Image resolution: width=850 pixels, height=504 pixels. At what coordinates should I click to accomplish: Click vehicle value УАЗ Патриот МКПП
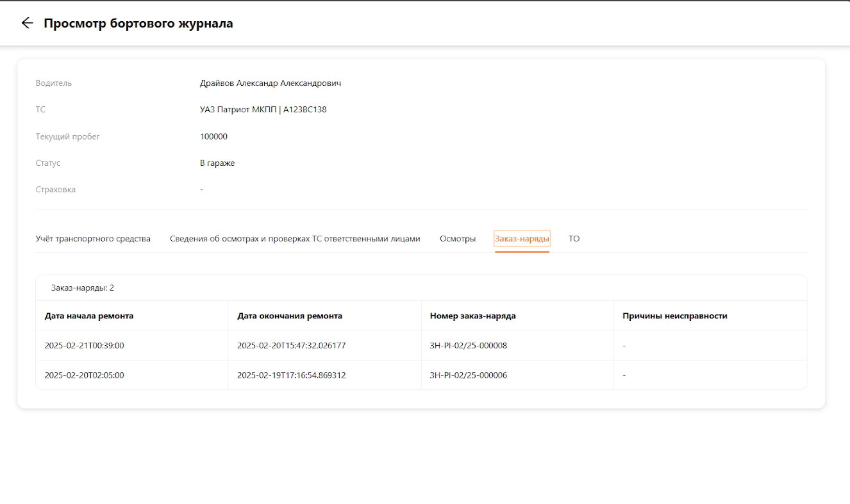click(263, 110)
